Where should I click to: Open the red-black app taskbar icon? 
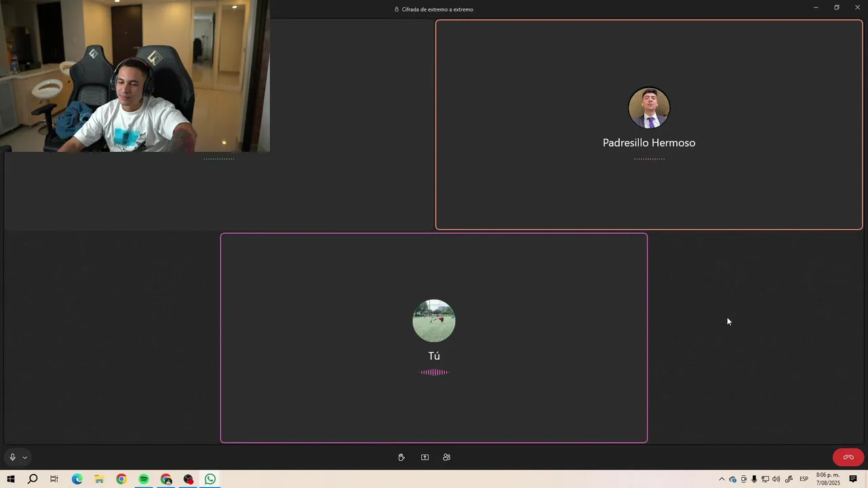click(189, 479)
